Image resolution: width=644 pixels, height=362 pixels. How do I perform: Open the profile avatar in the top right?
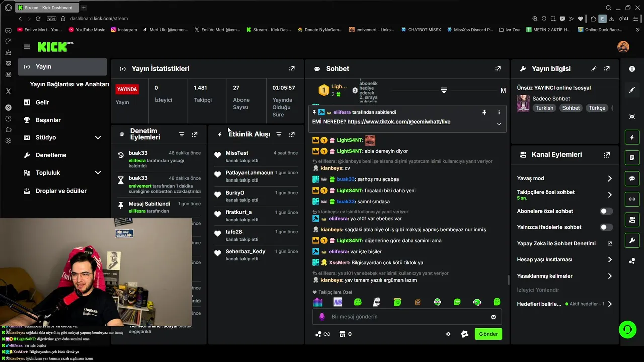623,47
